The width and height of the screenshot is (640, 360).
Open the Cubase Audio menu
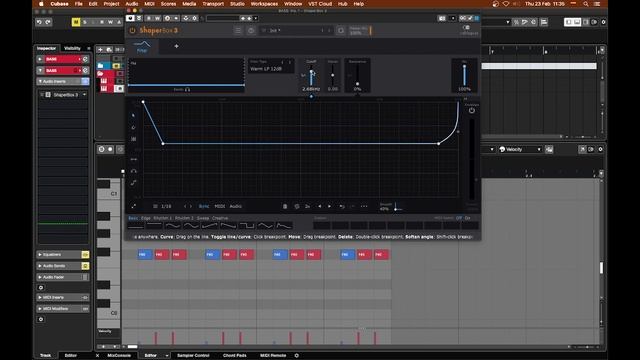131,4
